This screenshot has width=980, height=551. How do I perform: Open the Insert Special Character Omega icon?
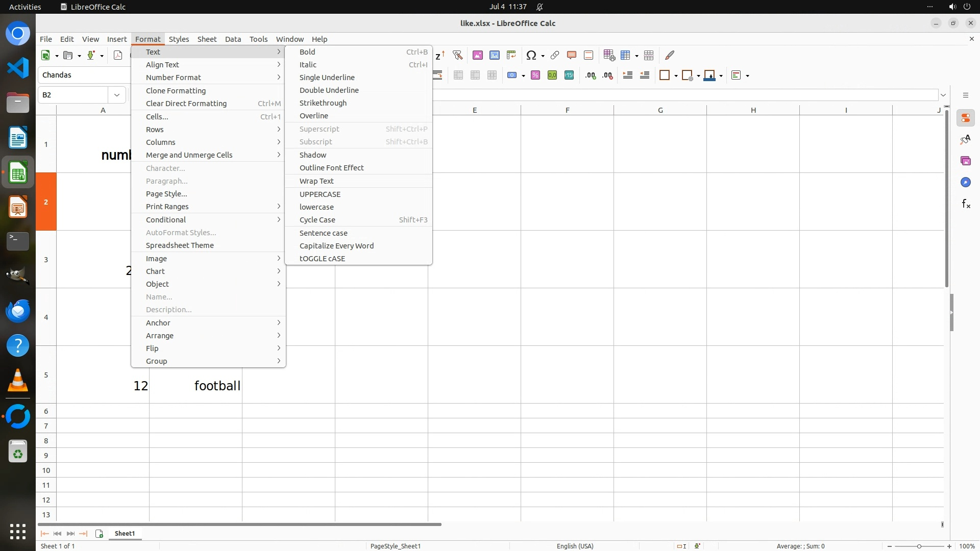[531, 55]
